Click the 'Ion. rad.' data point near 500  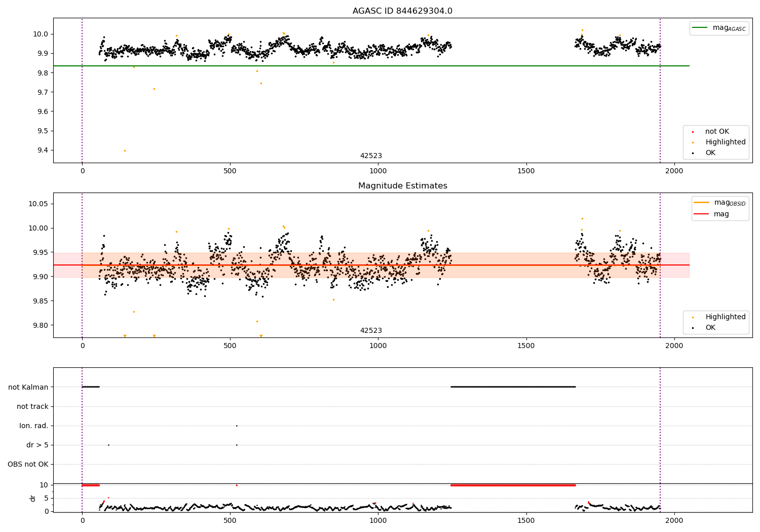point(237,426)
